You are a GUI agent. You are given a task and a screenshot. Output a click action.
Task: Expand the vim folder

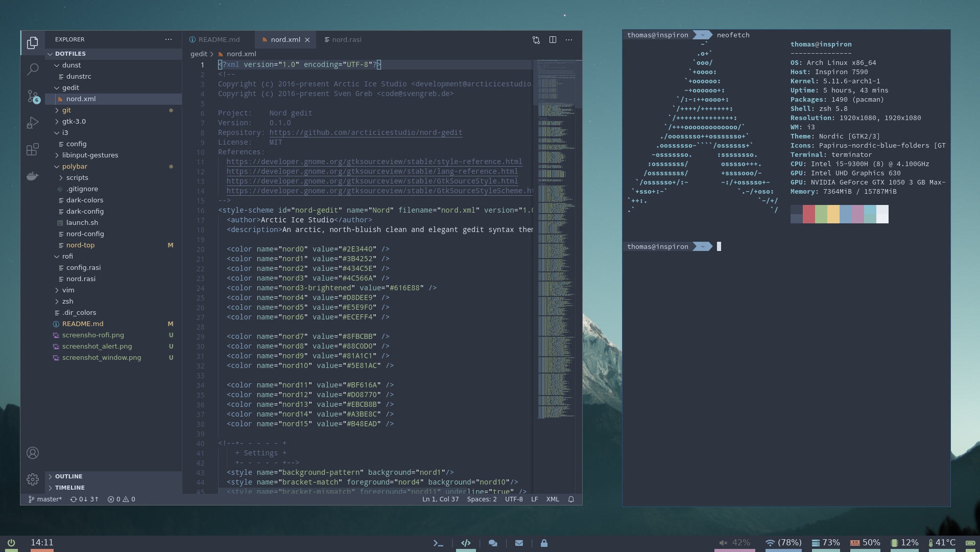(113, 290)
